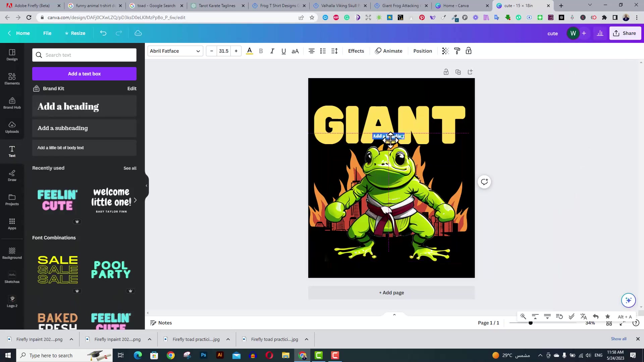Image resolution: width=644 pixels, height=362 pixels.
Task: Expand menu for first Firefly Inpaint download
Action: [71, 339]
